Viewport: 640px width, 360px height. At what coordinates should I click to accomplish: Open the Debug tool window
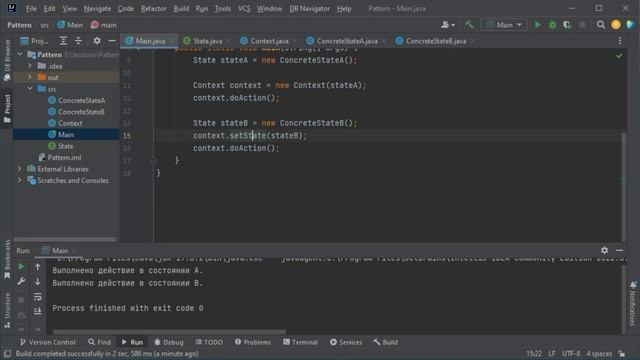point(169,342)
